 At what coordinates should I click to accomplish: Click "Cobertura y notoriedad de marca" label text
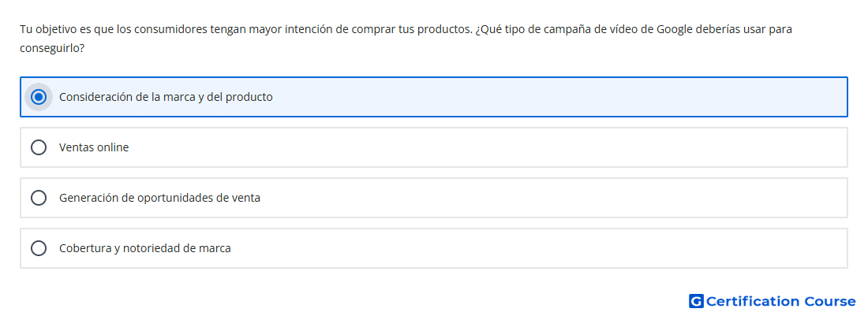click(x=145, y=248)
